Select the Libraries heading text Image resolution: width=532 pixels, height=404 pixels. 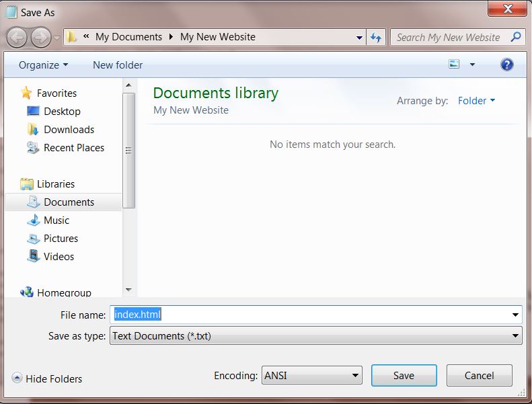[x=56, y=184]
